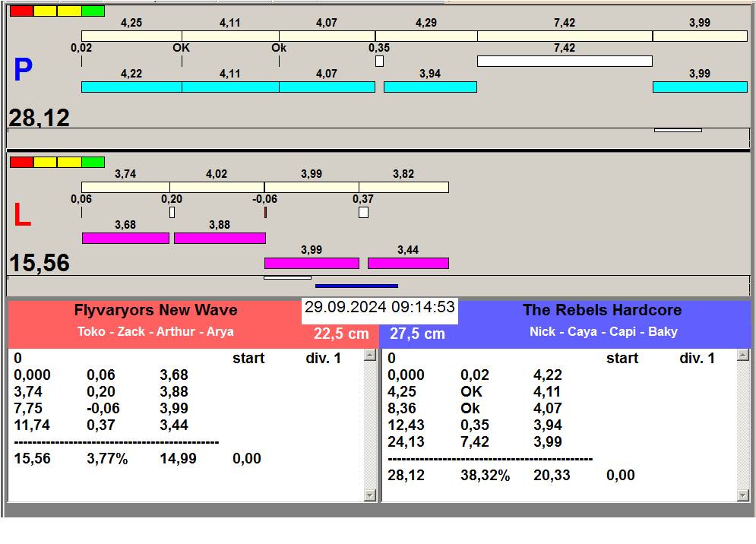
Task: Click the green start light in lane L
Action: (93, 162)
